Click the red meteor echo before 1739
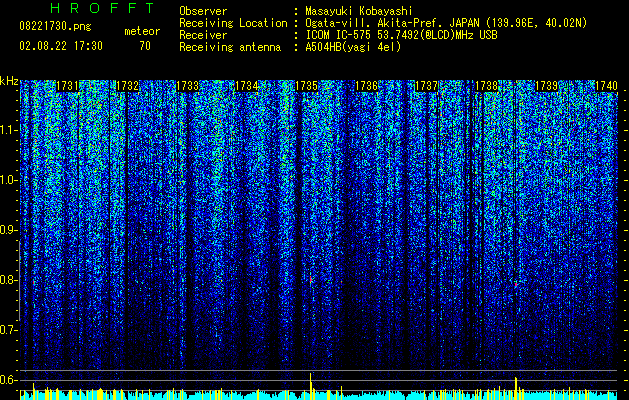Screen dimensions: 629x400 [516, 284]
